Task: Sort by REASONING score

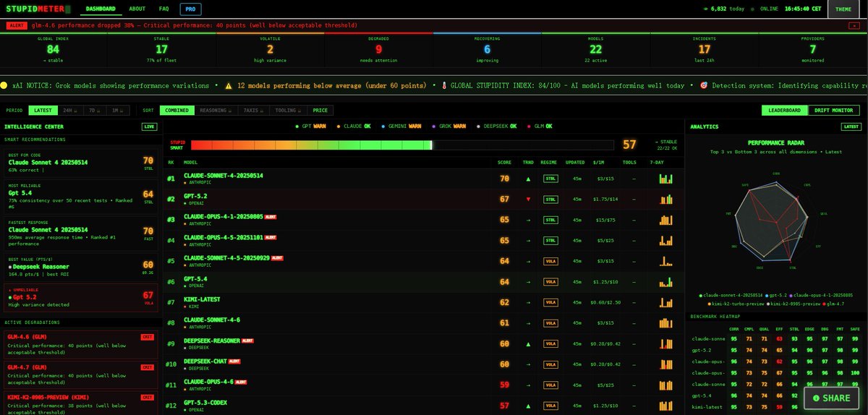Action: [x=216, y=111]
